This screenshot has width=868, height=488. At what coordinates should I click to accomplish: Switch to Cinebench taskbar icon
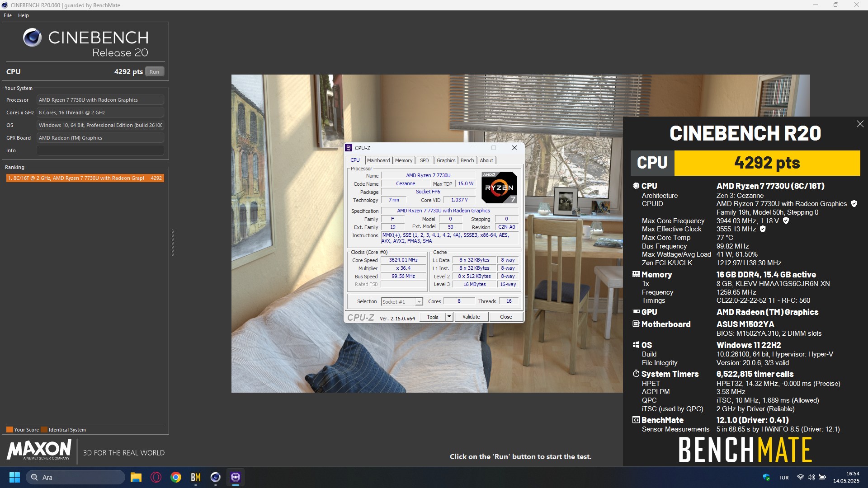[x=216, y=477]
